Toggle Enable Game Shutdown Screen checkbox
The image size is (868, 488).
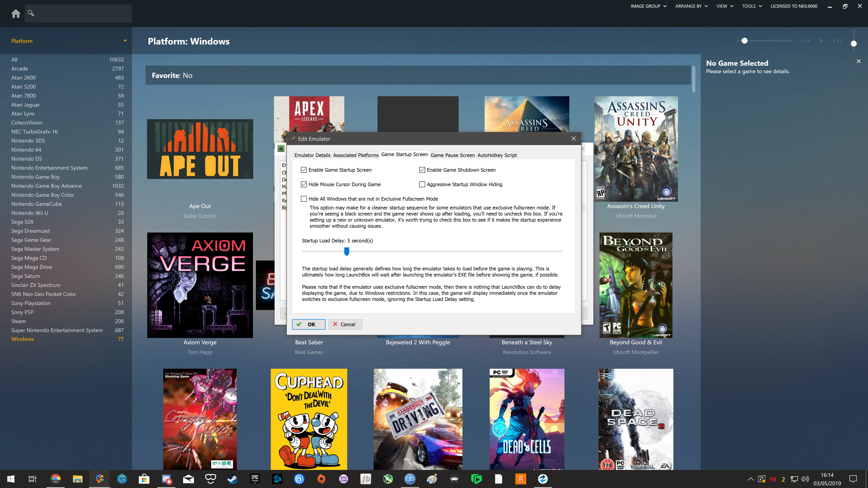[422, 170]
